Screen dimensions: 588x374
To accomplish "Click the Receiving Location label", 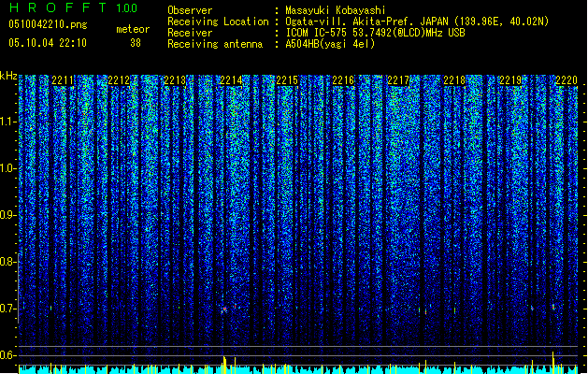I will [218, 22].
